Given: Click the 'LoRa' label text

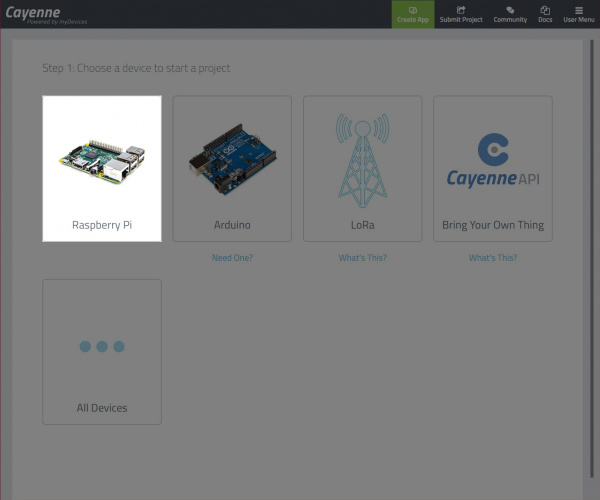Looking at the screenshot, I should pos(363,225).
